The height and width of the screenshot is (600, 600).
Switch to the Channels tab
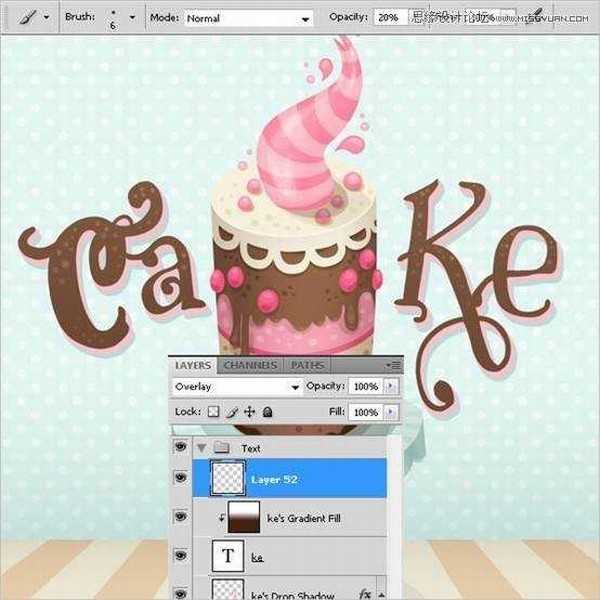click(x=250, y=366)
